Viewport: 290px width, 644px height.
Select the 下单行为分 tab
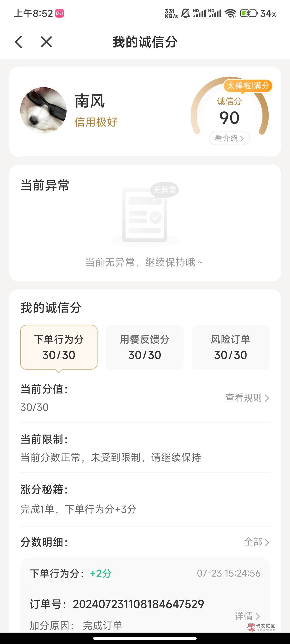(x=59, y=347)
